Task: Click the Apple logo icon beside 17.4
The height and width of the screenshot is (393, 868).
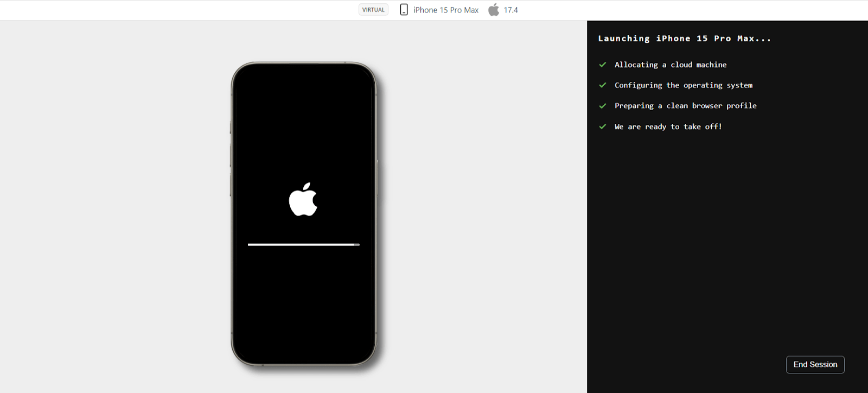Action: pos(494,9)
